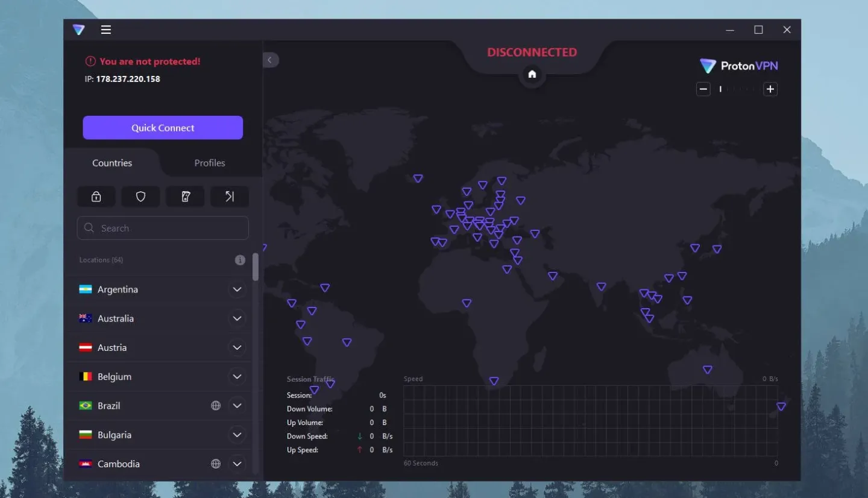868x498 pixels.
Task: Select the Countries tab
Action: (x=112, y=163)
